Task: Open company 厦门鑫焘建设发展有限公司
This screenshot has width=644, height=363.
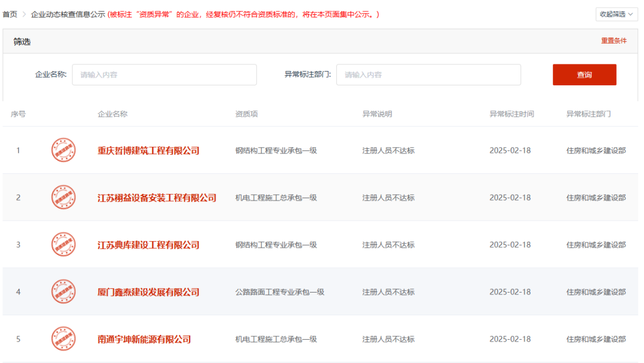Action: click(x=148, y=292)
